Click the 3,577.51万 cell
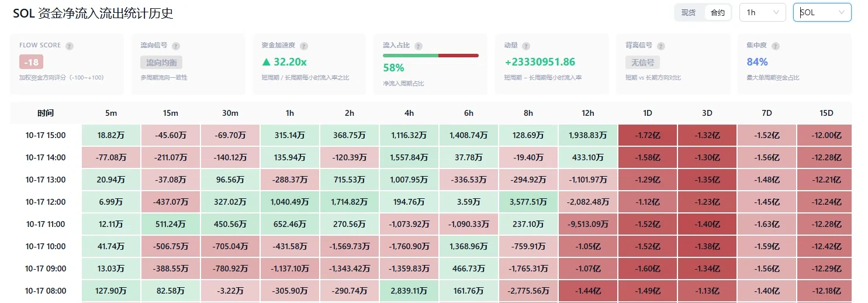The height and width of the screenshot is (303, 868). pyautogui.click(x=528, y=202)
